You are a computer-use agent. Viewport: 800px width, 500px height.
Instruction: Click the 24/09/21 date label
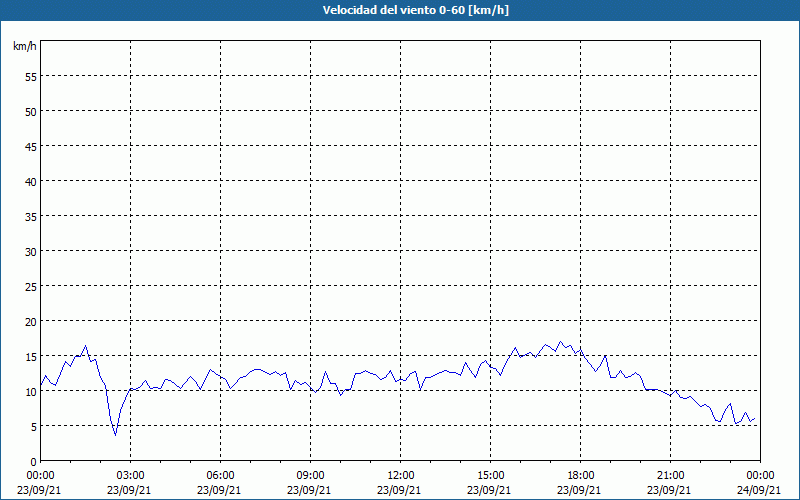759,490
